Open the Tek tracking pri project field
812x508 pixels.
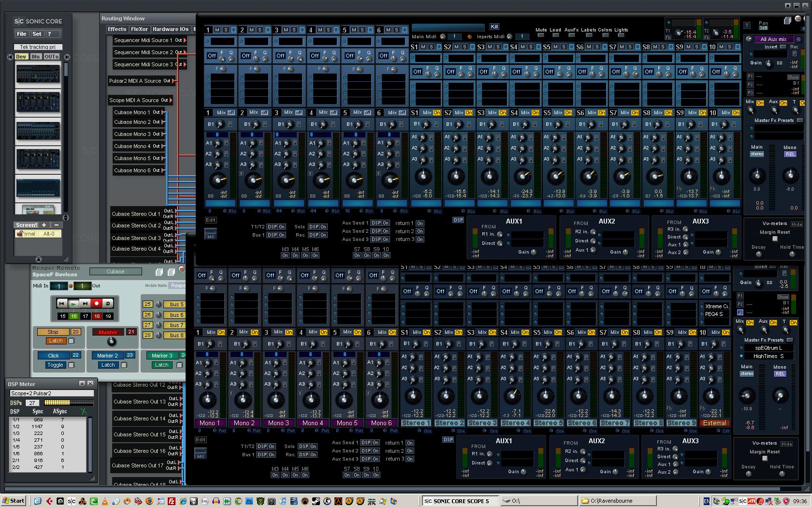38,47
